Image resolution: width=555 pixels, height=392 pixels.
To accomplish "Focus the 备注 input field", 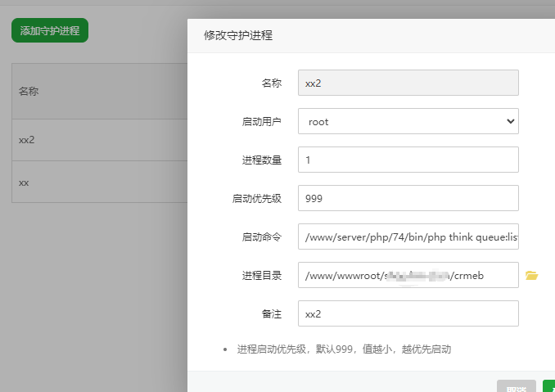I will pos(408,313).
